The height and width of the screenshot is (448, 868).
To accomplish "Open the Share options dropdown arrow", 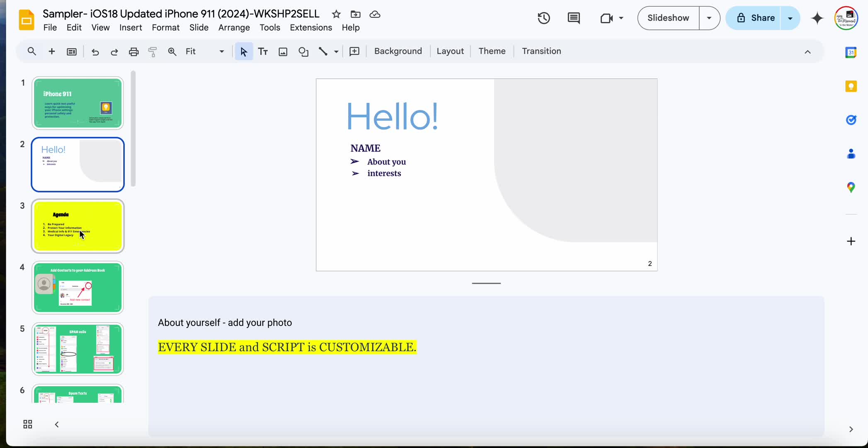I will (x=790, y=18).
